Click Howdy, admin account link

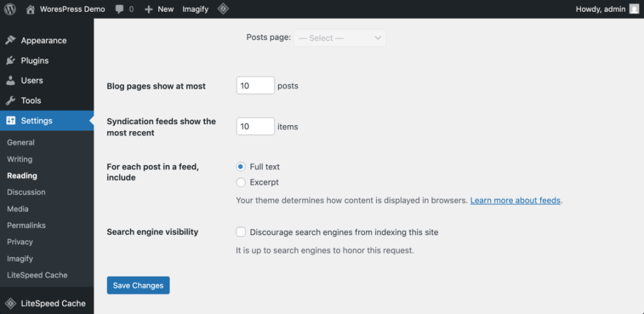pyautogui.click(x=600, y=9)
